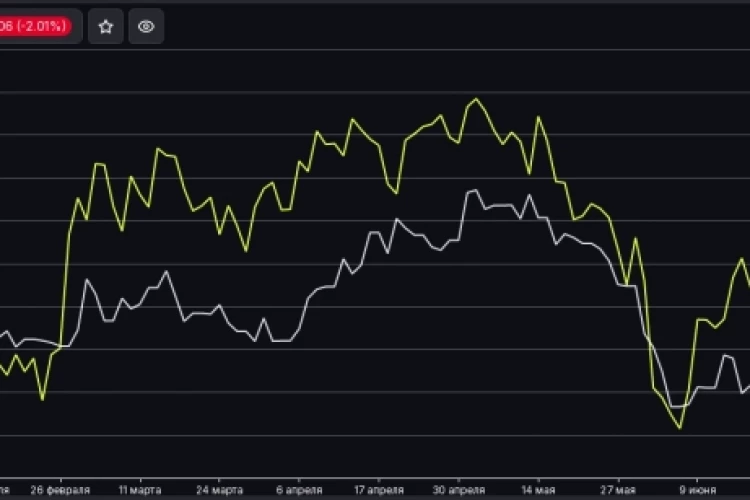Click the yellow line's highest peak

pos(475,99)
